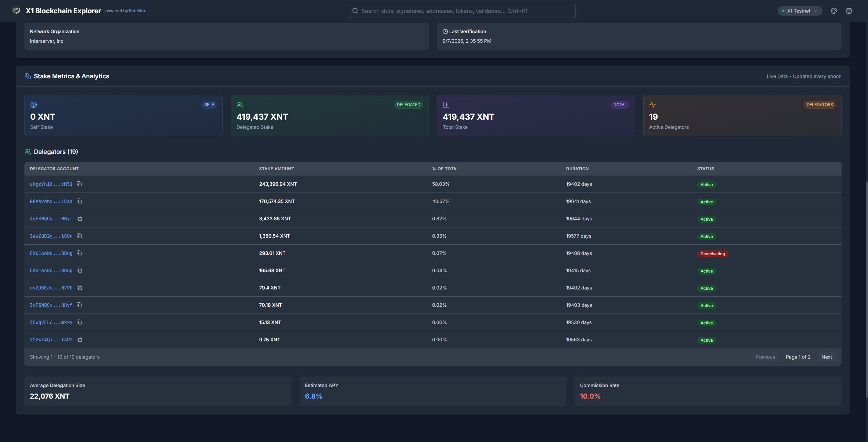Click the disabled Previous page button
Viewport: 868px width, 442px height.
(x=765, y=357)
